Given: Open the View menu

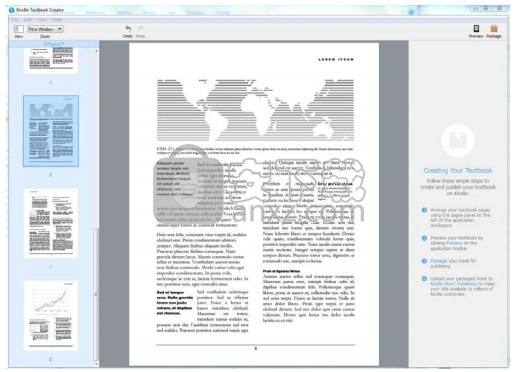Looking at the screenshot, I should coord(42,20).
